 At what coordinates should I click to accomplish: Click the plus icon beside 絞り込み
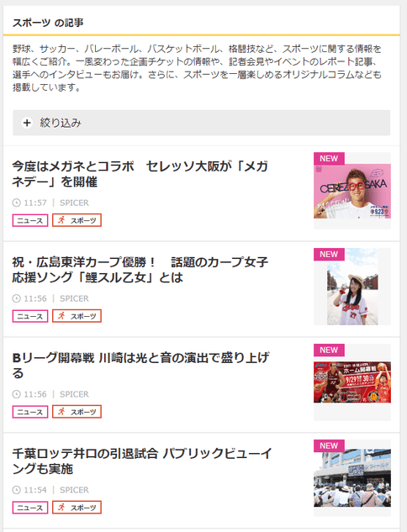pyautogui.click(x=27, y=123)
